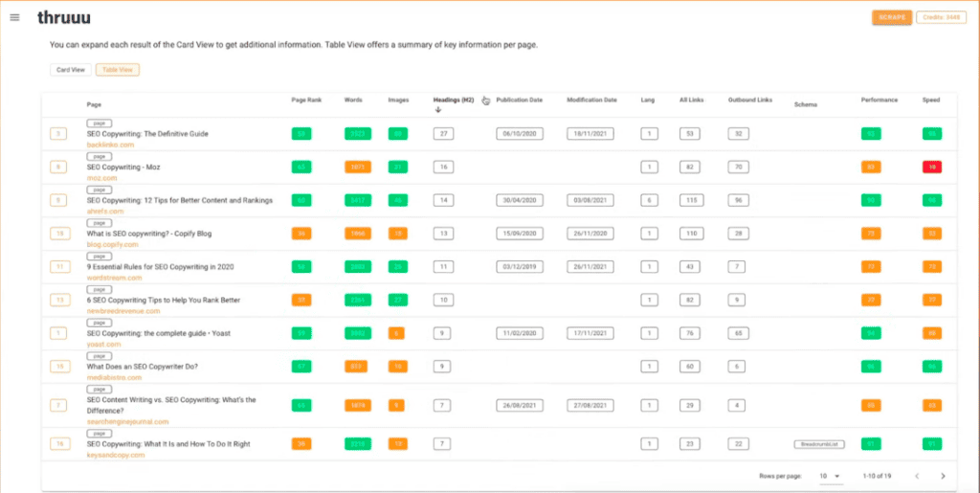Click Outbound Links value 70 in Moz row
Screen dimensions: 980x493
[739, 167]
